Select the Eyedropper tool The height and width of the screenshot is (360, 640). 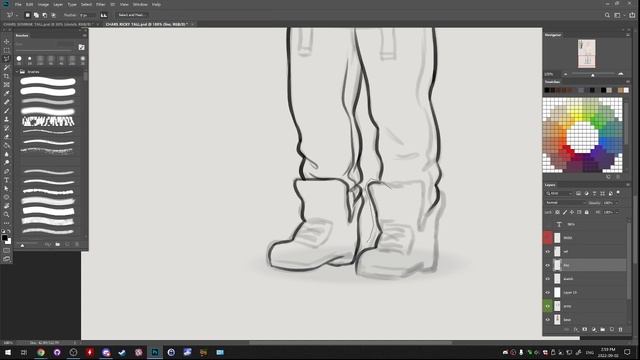point(7,93)
